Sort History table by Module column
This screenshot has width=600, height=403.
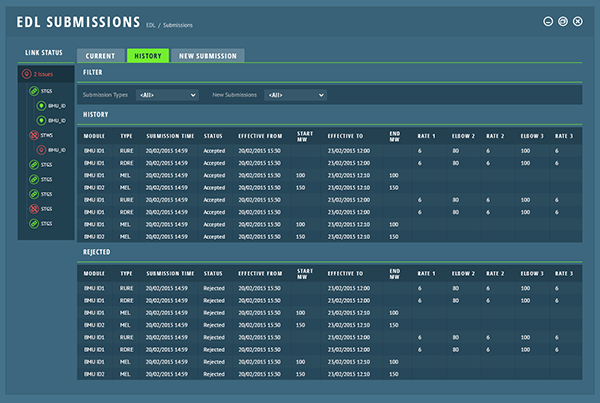point(94,136)
